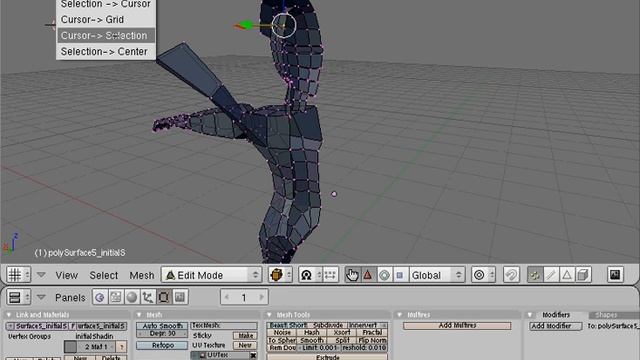This screenshot has height=360, width=640.
Task: Open the Editing context icon
Action: click(x=164, y=297)
